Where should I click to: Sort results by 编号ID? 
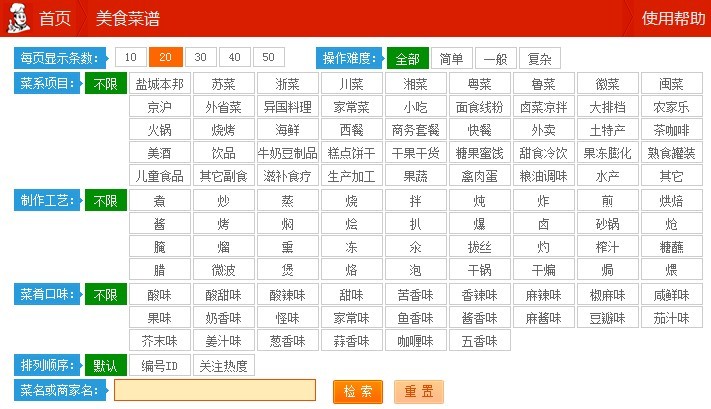pyautogui.click(x=159, y=366)
